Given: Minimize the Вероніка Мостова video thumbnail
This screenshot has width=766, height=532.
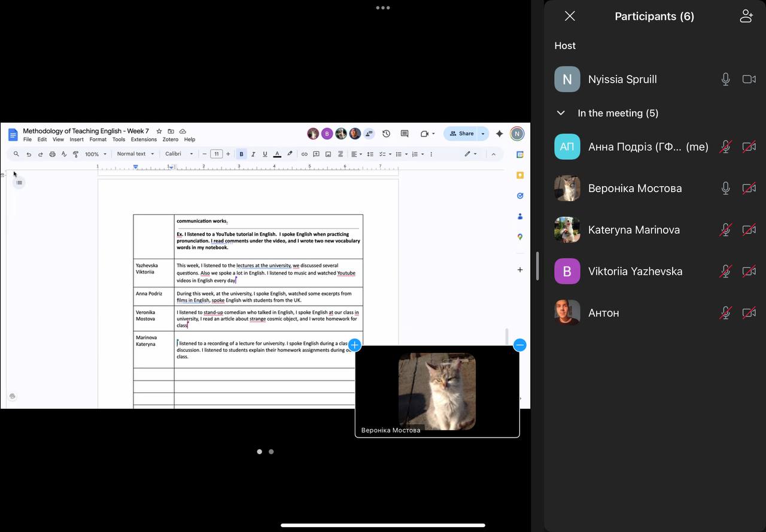Looking at the screenshot, I should [519, 345].
